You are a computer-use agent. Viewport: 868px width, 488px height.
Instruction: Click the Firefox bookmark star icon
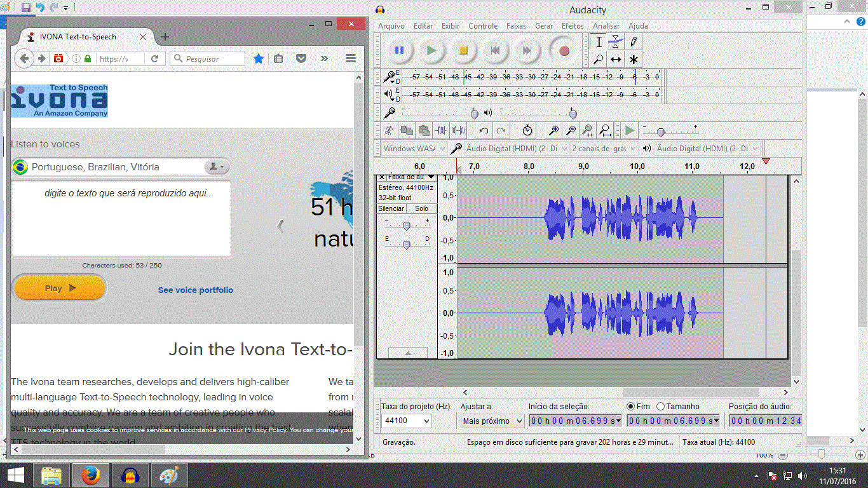259,58
